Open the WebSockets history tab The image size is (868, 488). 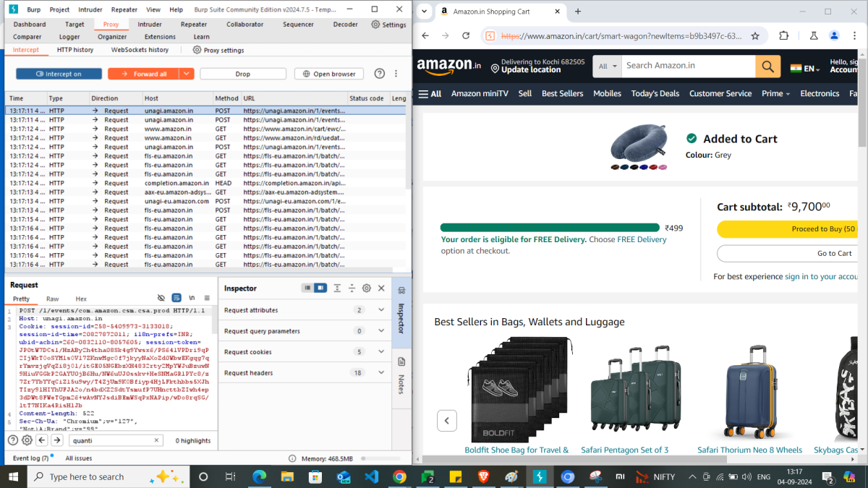(x=140, y=50)
